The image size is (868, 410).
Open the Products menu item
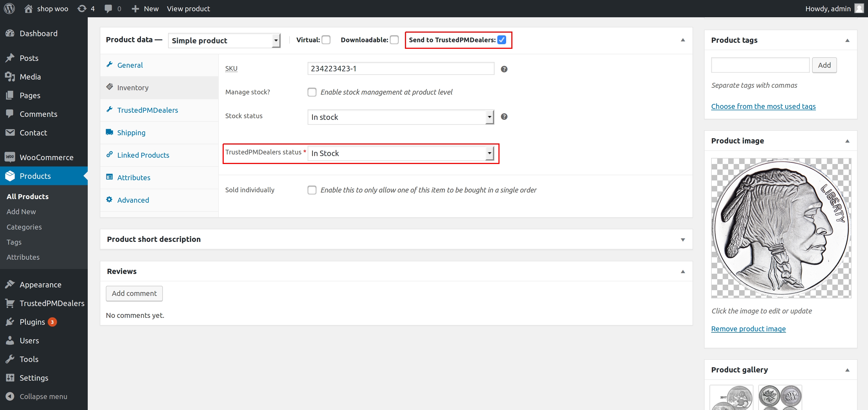(35, 176)
